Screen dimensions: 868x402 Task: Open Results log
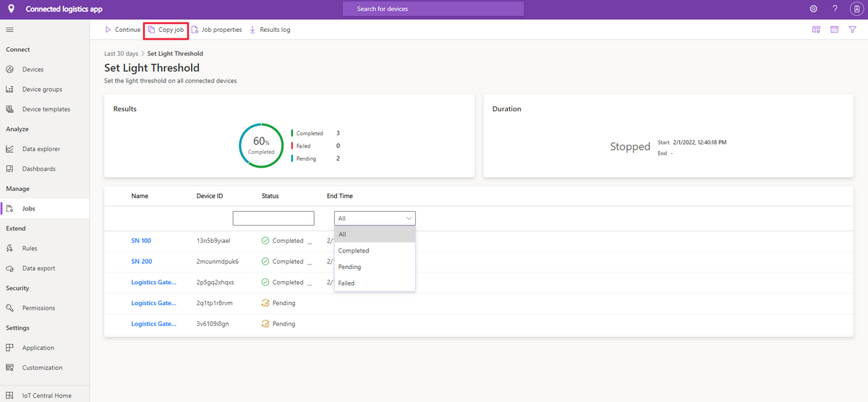269,30
